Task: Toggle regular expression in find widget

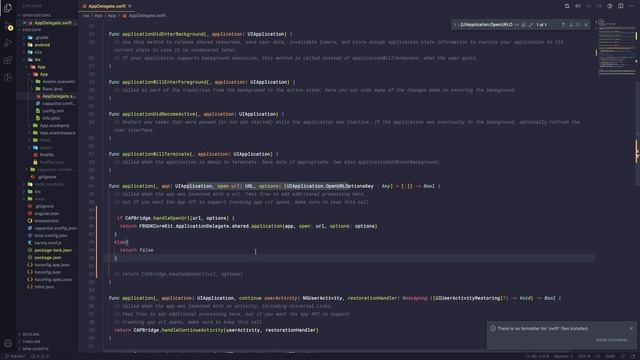Action: click(x=531, y=25)
